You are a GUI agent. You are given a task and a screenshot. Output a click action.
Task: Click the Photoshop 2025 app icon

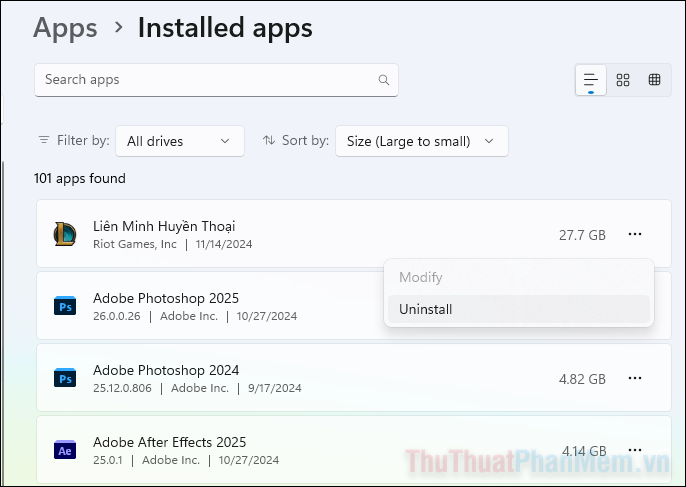click(x=65, y=306)
